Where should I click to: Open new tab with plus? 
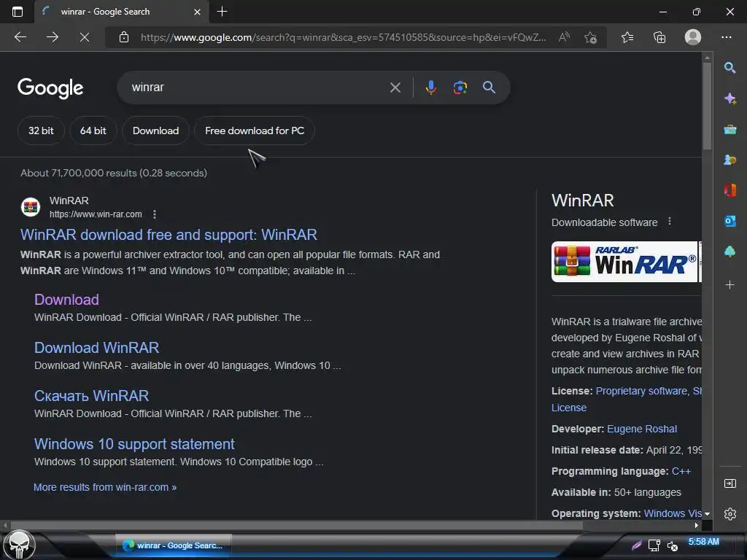[x=222, y=12]
